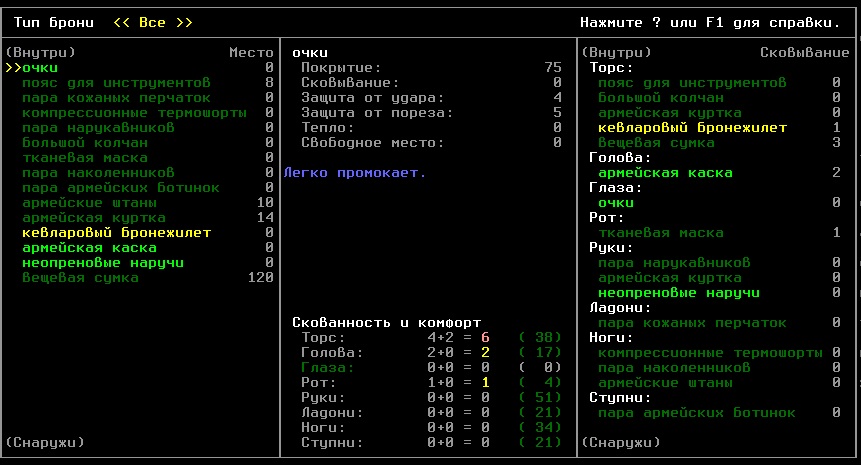Click the Легко промокает note
The width and height of the screenshot is (861, 465).
pos(355,172)
